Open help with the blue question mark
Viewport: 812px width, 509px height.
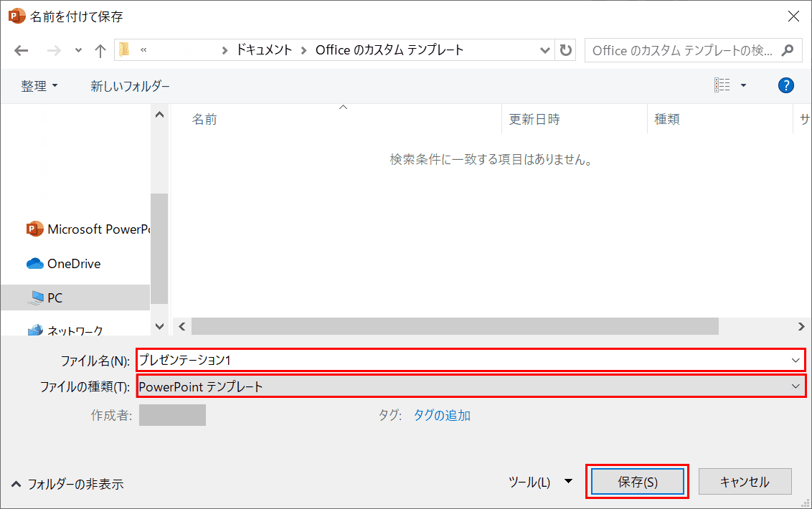pos(785,85)
